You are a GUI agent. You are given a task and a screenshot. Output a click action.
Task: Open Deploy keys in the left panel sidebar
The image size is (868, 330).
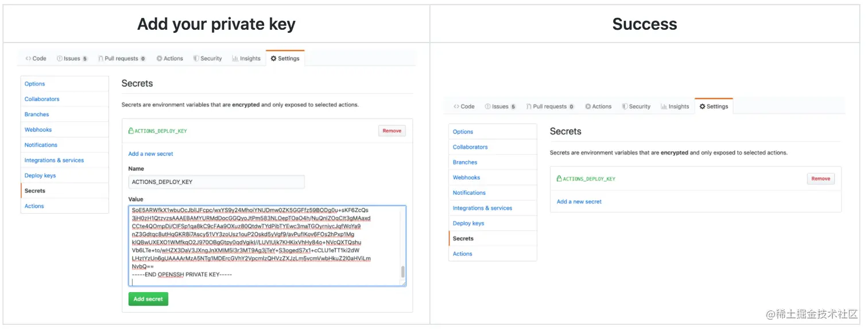tap(40, 175)
